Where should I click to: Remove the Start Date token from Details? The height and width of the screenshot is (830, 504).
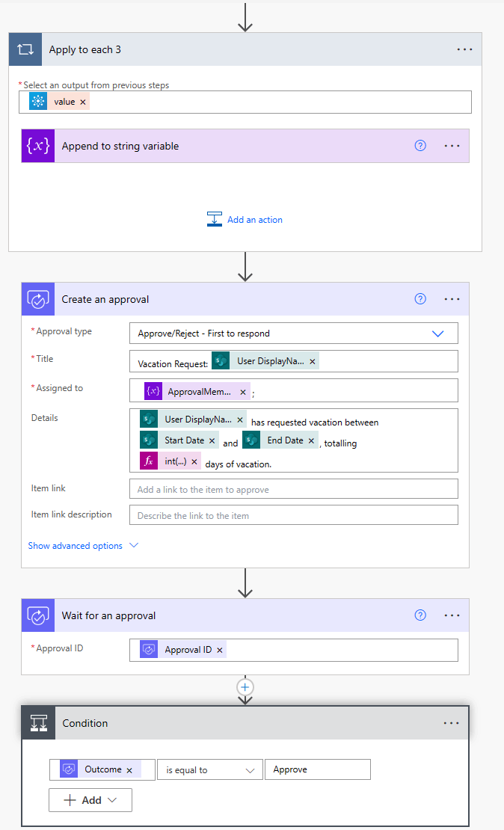click(211, 440)
